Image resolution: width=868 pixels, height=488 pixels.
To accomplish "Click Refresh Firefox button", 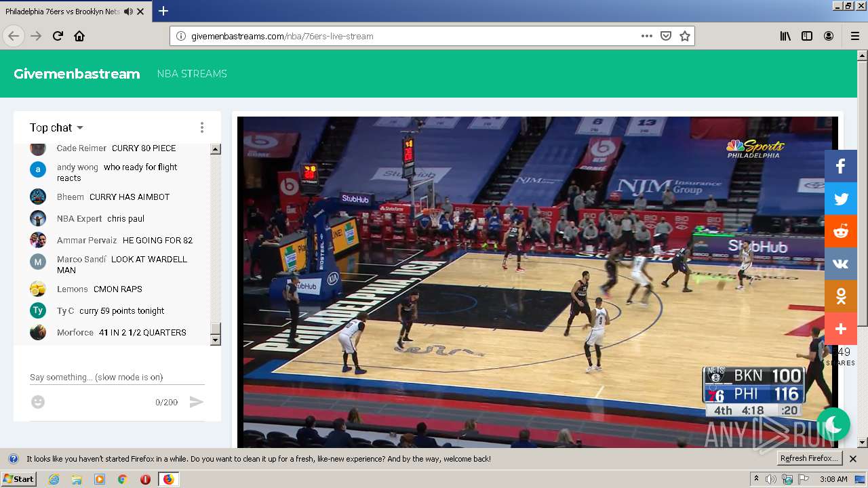I will pos(810,459).
